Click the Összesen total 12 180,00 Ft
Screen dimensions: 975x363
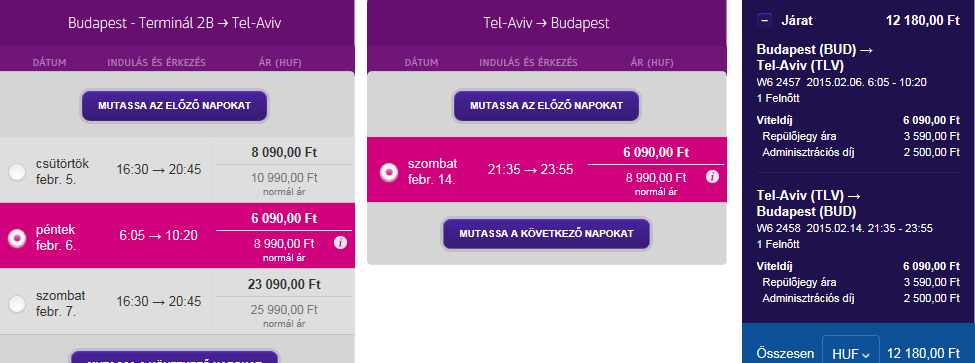click(x=923, y=353)
